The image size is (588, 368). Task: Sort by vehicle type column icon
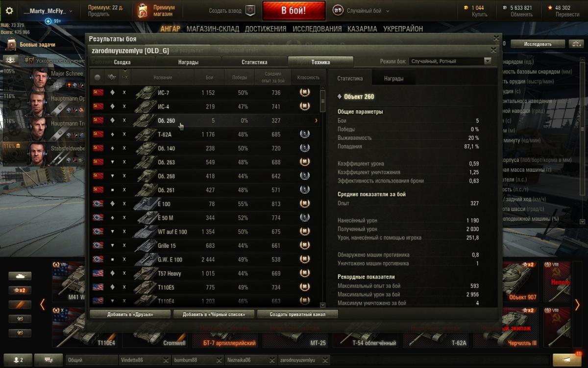112,77
